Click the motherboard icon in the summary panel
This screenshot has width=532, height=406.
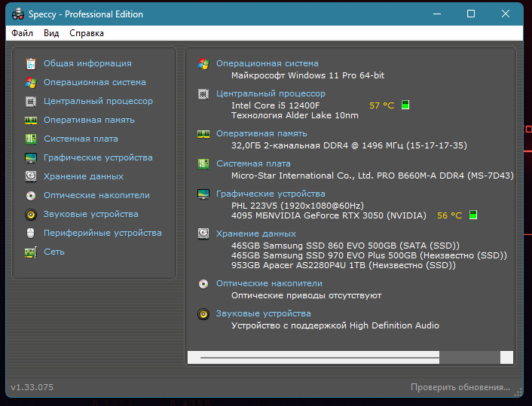pos(203,164)
